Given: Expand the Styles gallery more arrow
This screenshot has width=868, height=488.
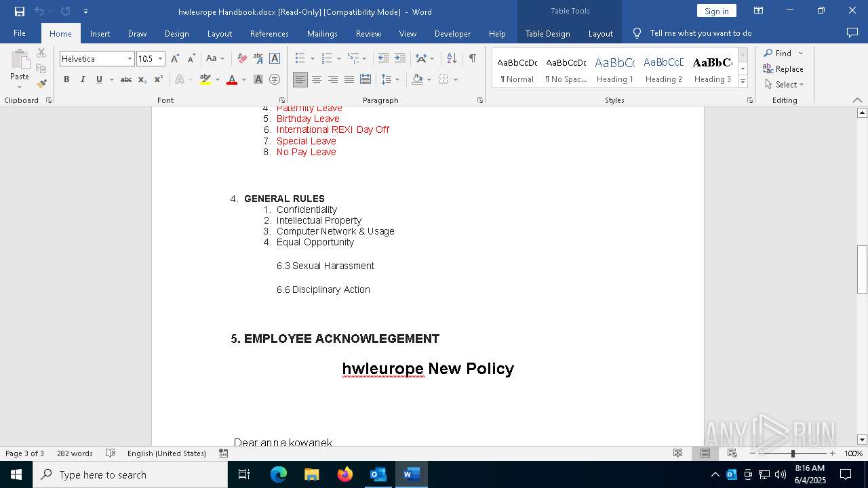Looking at the screenshot, I should [743, 81].
